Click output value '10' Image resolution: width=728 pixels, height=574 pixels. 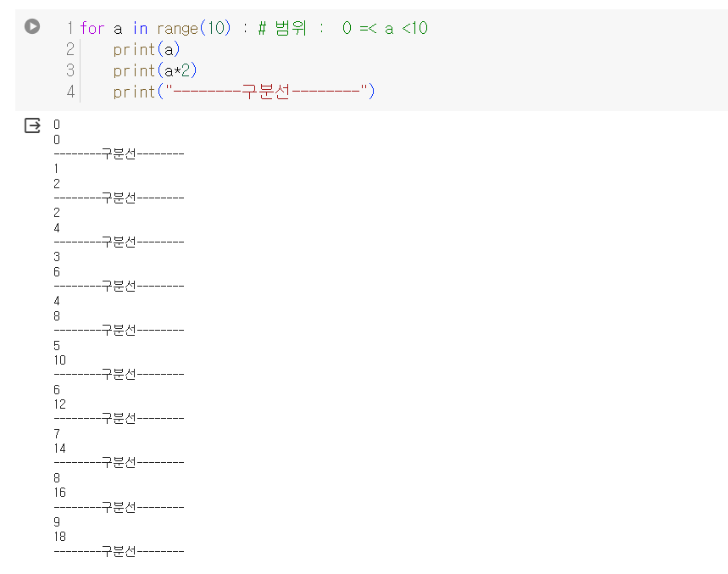click(x=60, y=359)
